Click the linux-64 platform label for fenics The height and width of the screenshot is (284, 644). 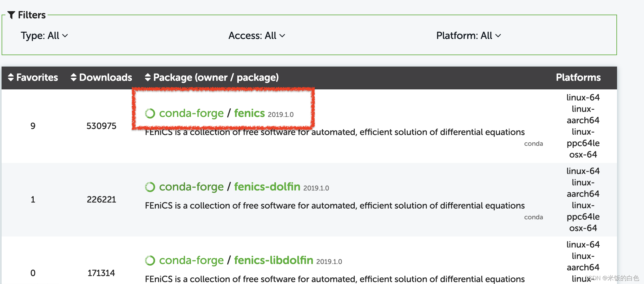coord(583,98)
